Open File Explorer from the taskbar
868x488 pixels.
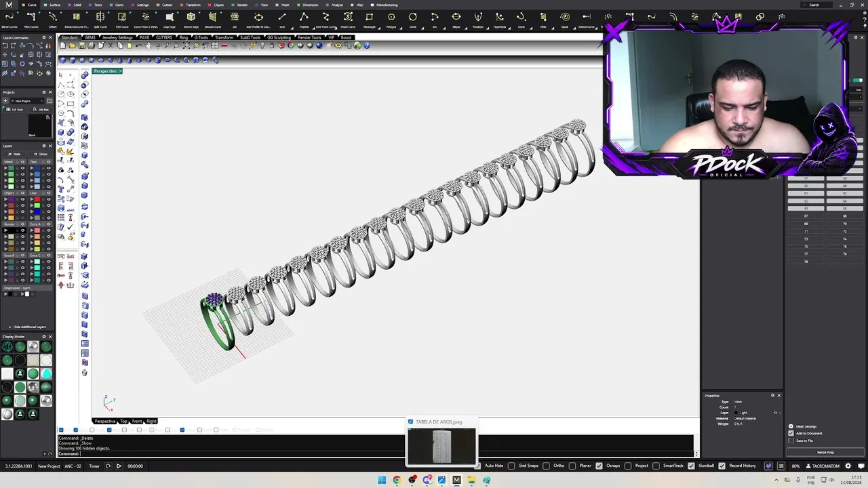point(471,480)
